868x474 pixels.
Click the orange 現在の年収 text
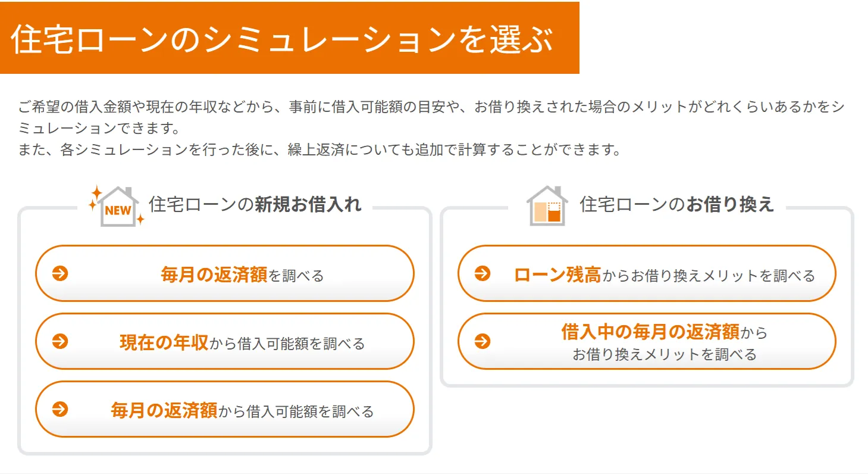pyautogui.click(x=164, y=342)
